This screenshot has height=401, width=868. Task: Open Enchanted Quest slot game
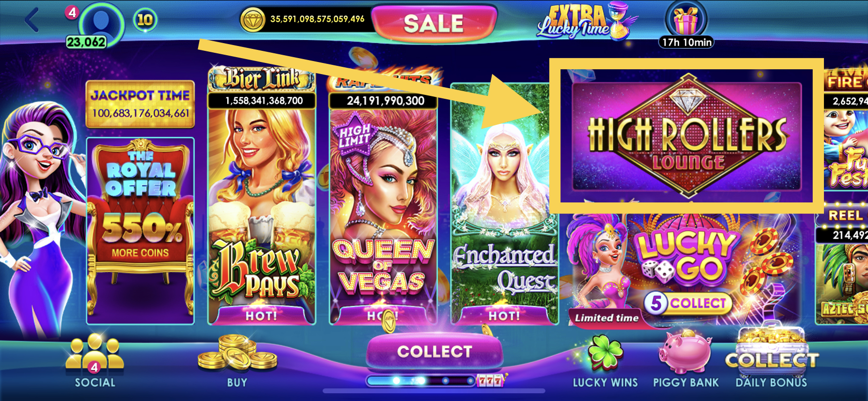[504, 203]
